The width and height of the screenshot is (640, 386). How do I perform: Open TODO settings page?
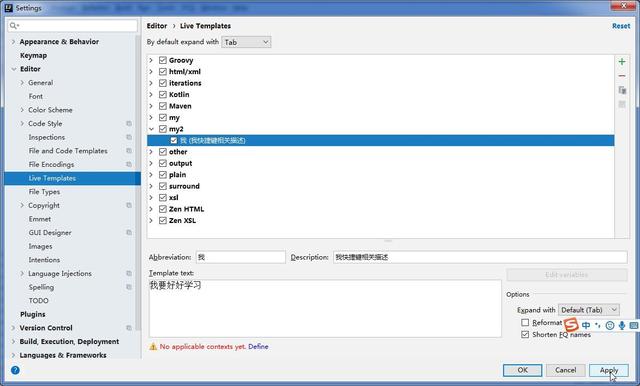(x=38, y=300)
